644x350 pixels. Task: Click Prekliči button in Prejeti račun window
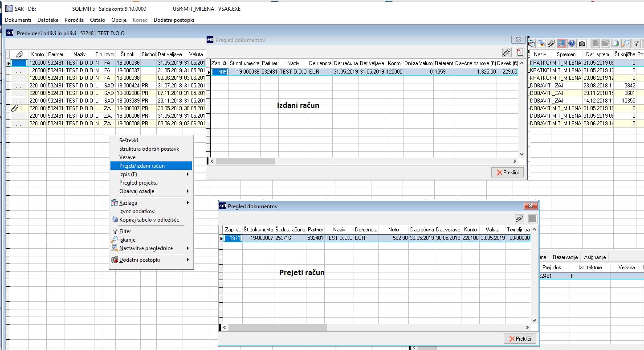tap(520, 339)
